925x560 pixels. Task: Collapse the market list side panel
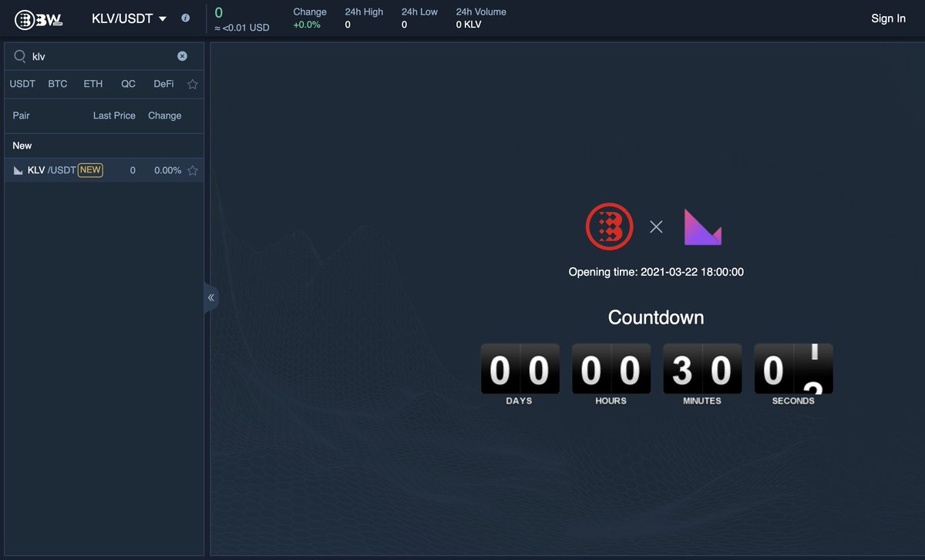(x=211, y=297)
